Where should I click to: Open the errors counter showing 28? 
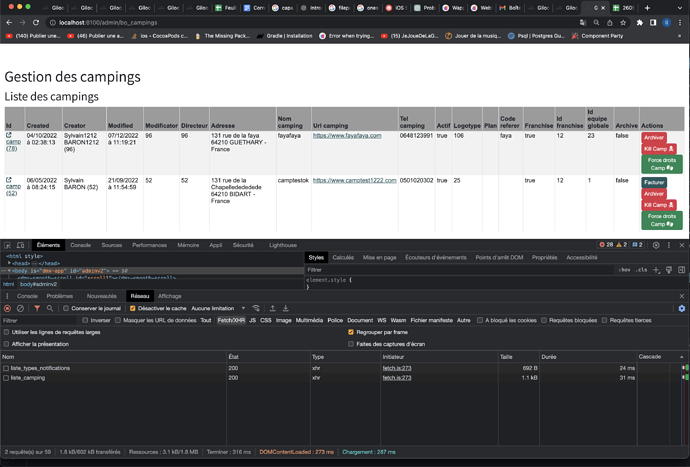click(606, 245)
